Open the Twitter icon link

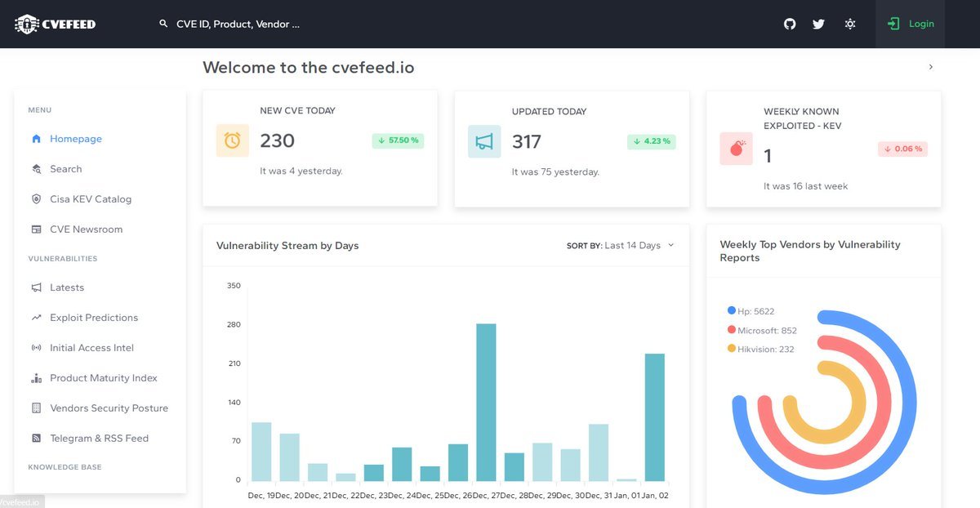(818, 24)
